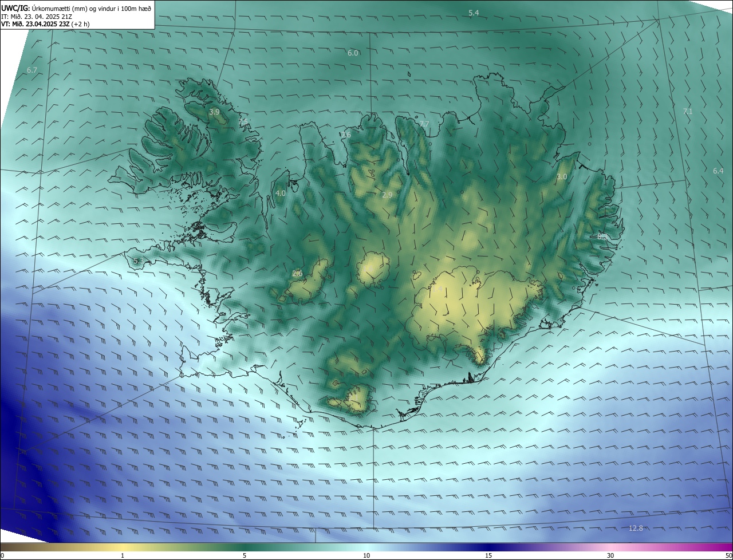The width and height of the screenshot is (733, 560).
Task: Click the '0' tick on the color scale
Action: pos(2,555)
